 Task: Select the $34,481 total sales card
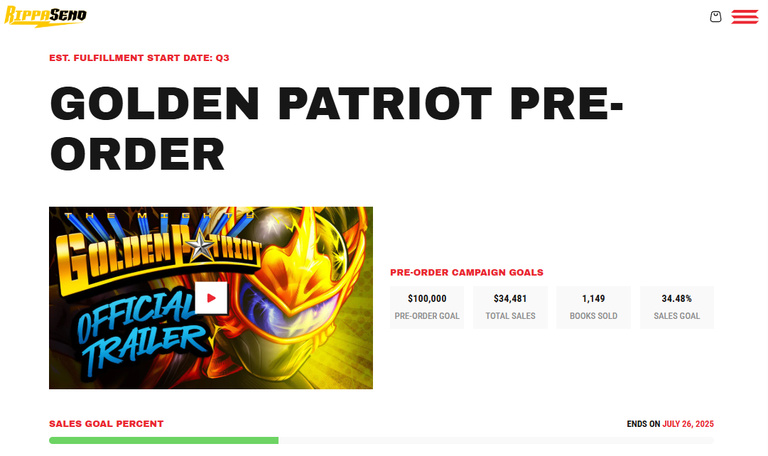[510, 307]
